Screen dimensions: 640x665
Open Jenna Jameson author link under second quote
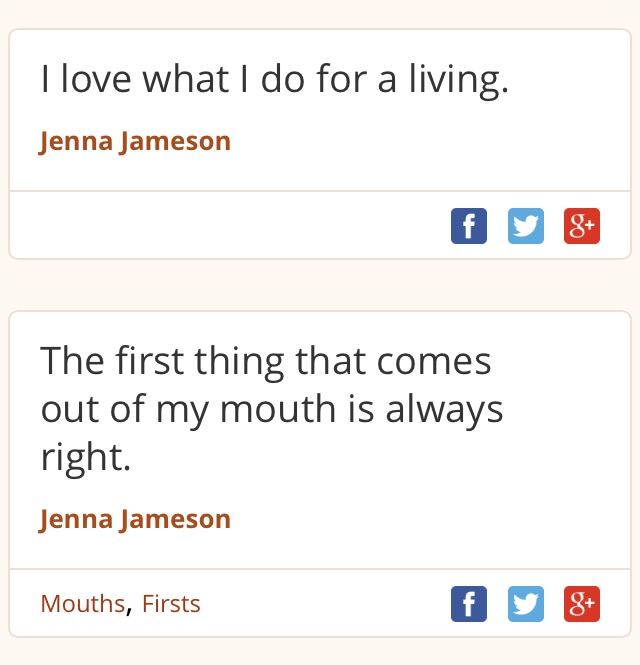point(135,520)
